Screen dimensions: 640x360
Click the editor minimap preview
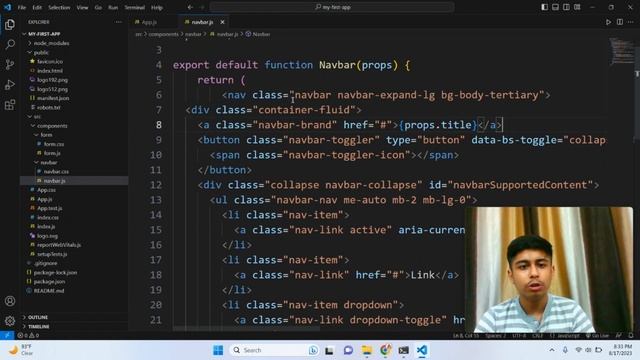click(x=622, y=51)
